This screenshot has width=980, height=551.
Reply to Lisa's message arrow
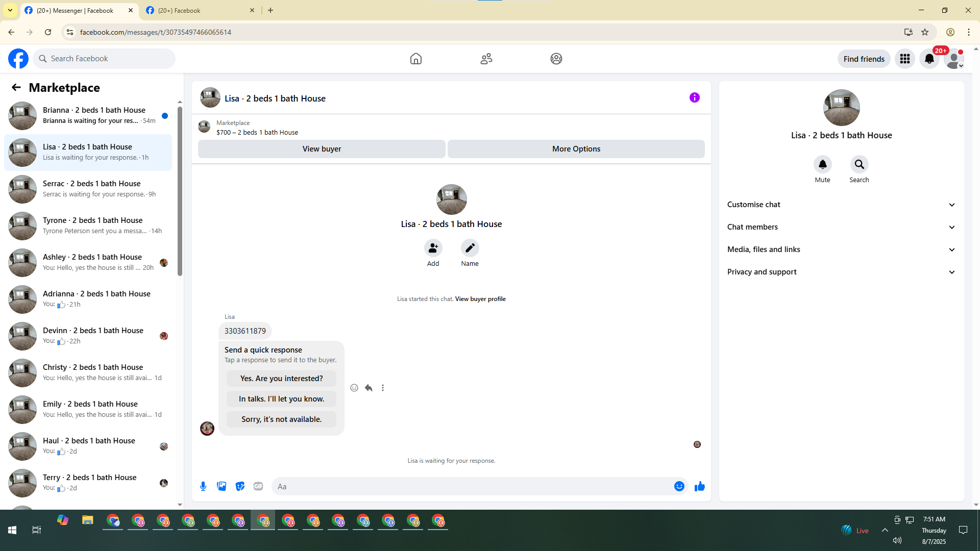369,388
